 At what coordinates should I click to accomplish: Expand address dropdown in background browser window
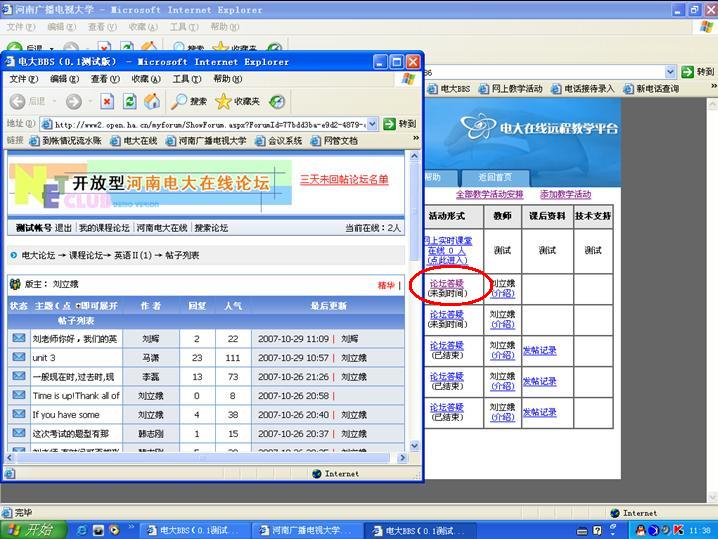tap(670, 72)
